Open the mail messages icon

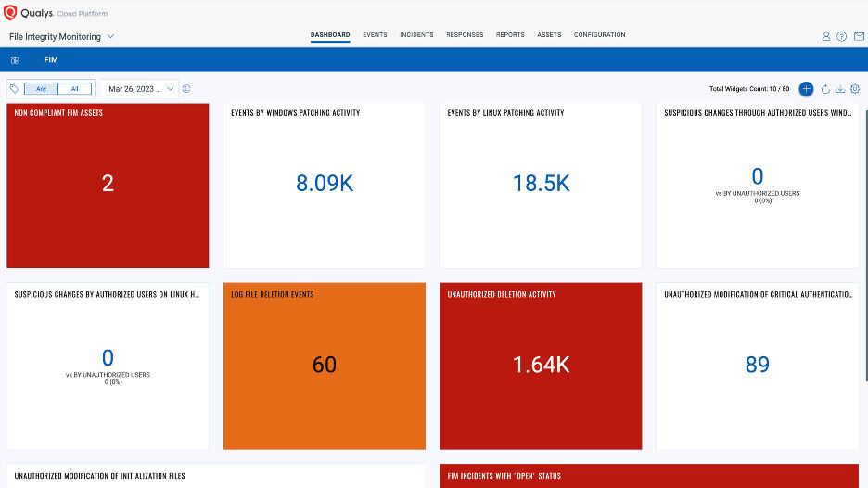tap(859, 36)
